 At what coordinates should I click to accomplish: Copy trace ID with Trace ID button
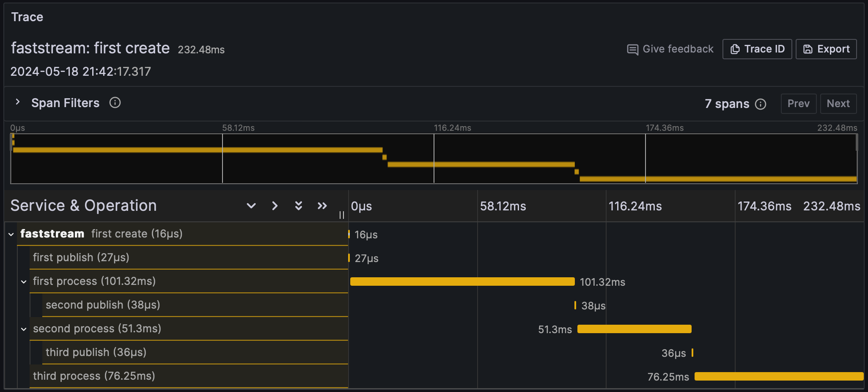pos(757,49)
